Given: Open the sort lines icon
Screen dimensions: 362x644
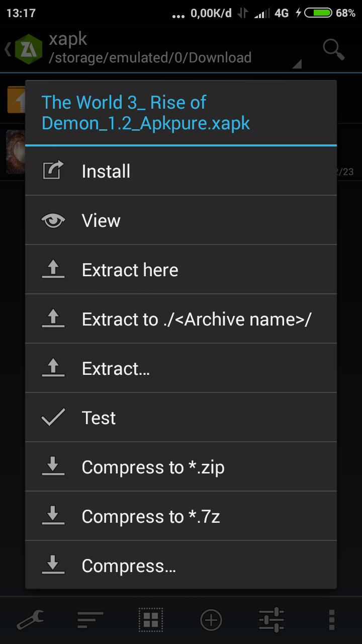Looking at the screenshot, I should click(x=90, y=620).
